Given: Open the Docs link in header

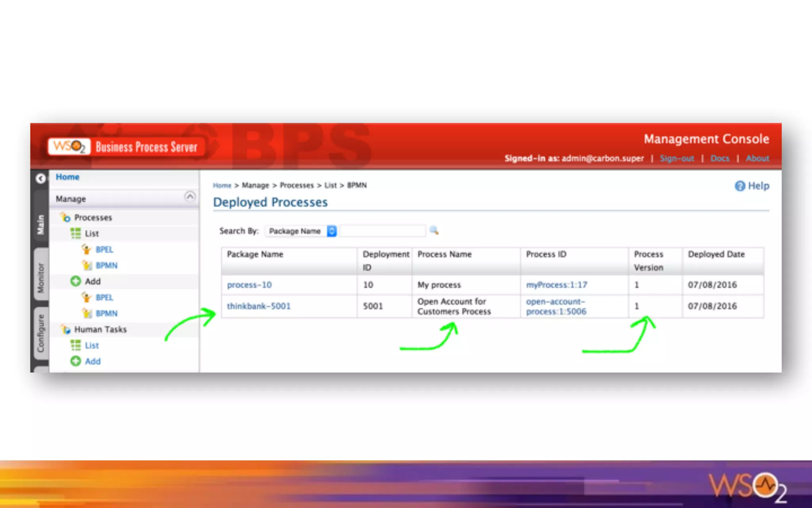Looking at the screenshot, I should click(720, 158).
